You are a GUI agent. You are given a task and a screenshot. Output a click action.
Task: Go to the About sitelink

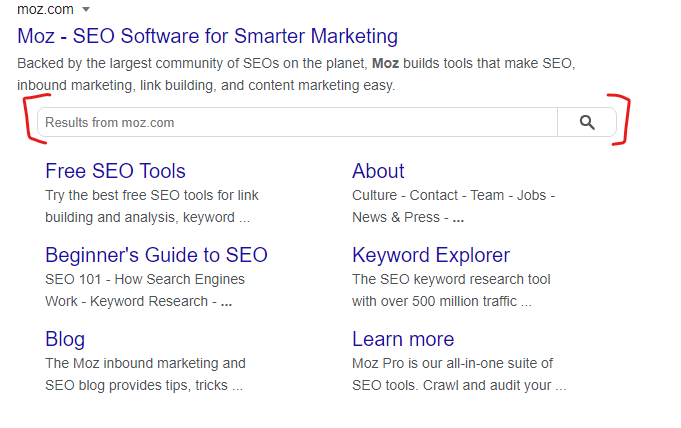click(378, 171)
